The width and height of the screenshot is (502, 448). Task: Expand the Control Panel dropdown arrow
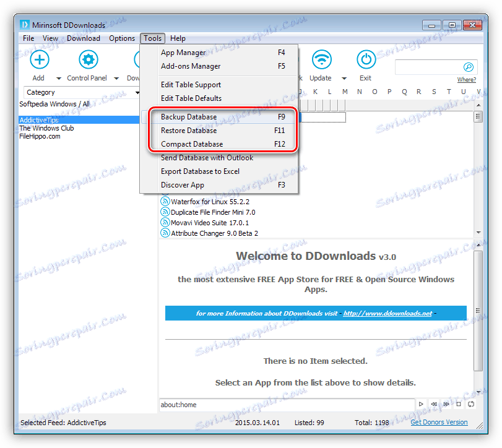point(116,79)
